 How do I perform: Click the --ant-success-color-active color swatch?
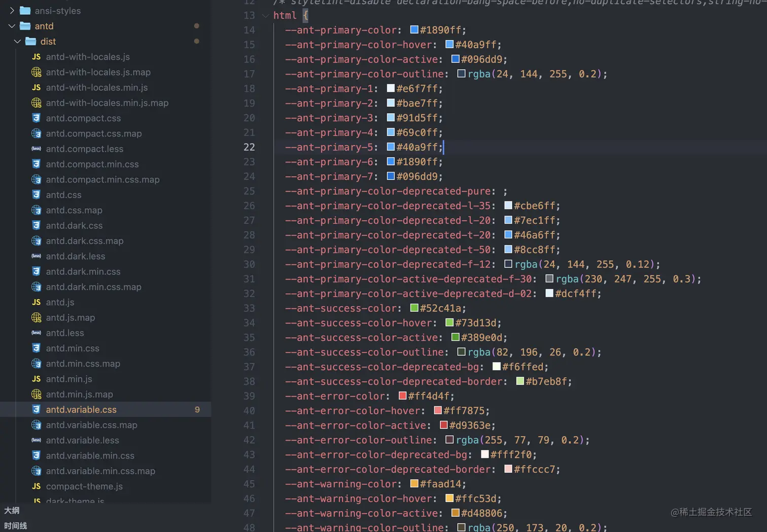coord(455,337)
